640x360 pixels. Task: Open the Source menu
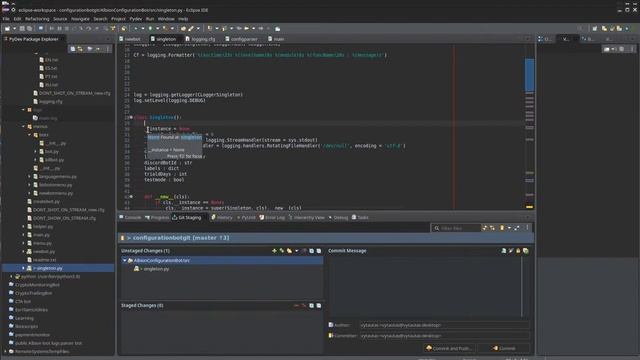(x=60, y=19)
